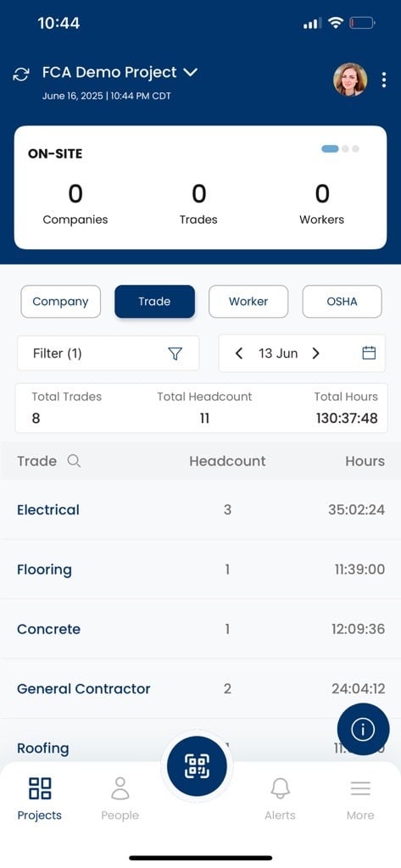Image resolution: width=401 pixels, height=868 pixels.
Task: Open the QR code scanner button
Action: (x=197, y=766)
